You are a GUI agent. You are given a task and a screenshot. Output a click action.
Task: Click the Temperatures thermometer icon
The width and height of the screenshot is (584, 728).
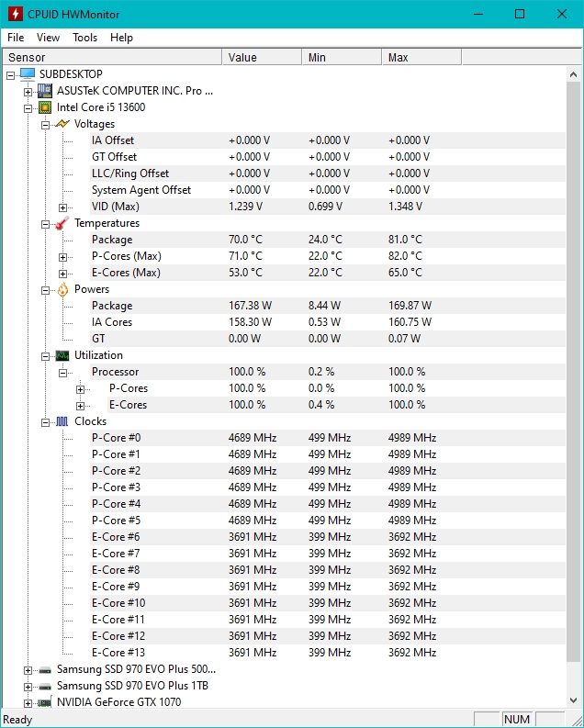coord(62,223)
